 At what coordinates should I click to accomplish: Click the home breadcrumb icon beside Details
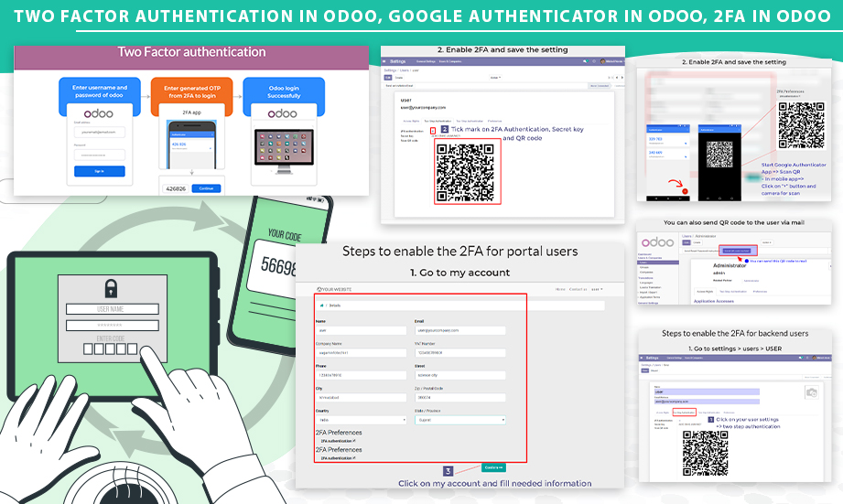[x=321, y=306]
